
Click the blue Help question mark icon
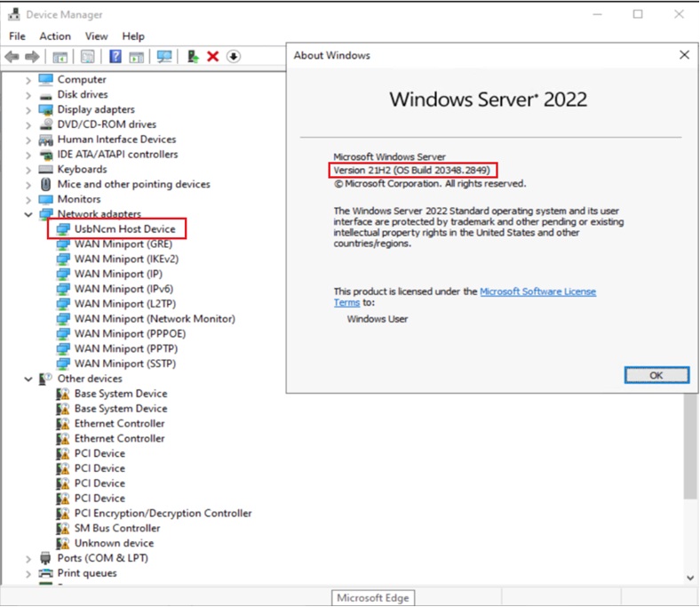click(115, 57)
